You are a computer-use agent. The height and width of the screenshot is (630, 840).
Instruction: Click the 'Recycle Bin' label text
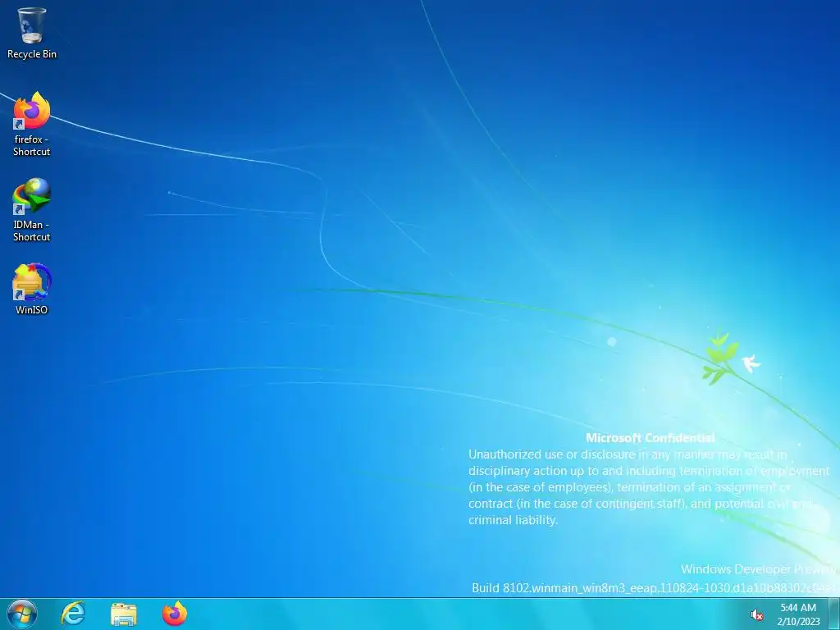[x=32, y=54]
